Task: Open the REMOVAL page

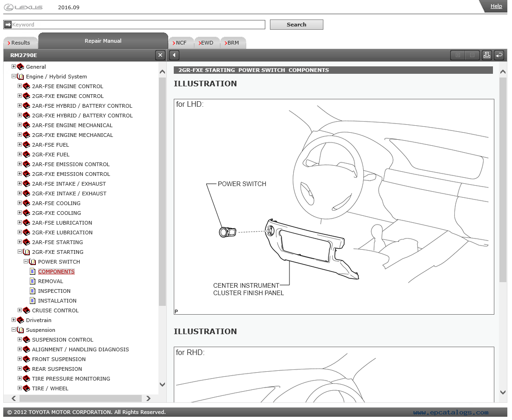Action: 51,281
